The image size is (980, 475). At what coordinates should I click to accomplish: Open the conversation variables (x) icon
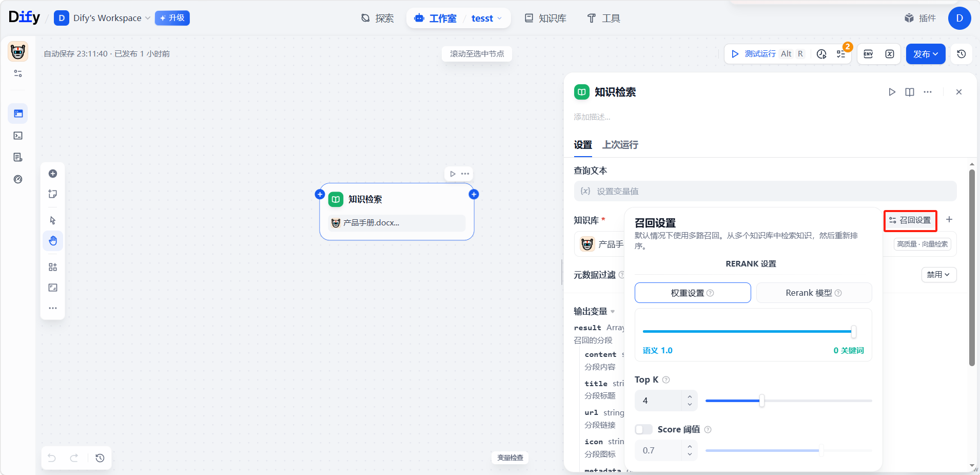[890, 54]
